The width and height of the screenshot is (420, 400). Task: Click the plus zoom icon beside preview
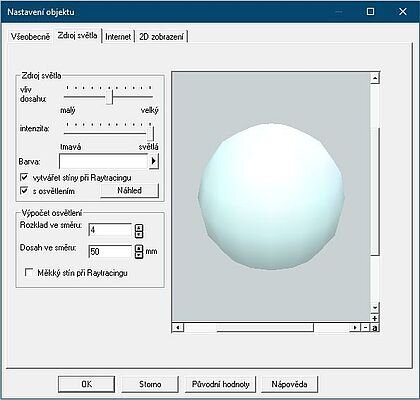tap(375, 318)
